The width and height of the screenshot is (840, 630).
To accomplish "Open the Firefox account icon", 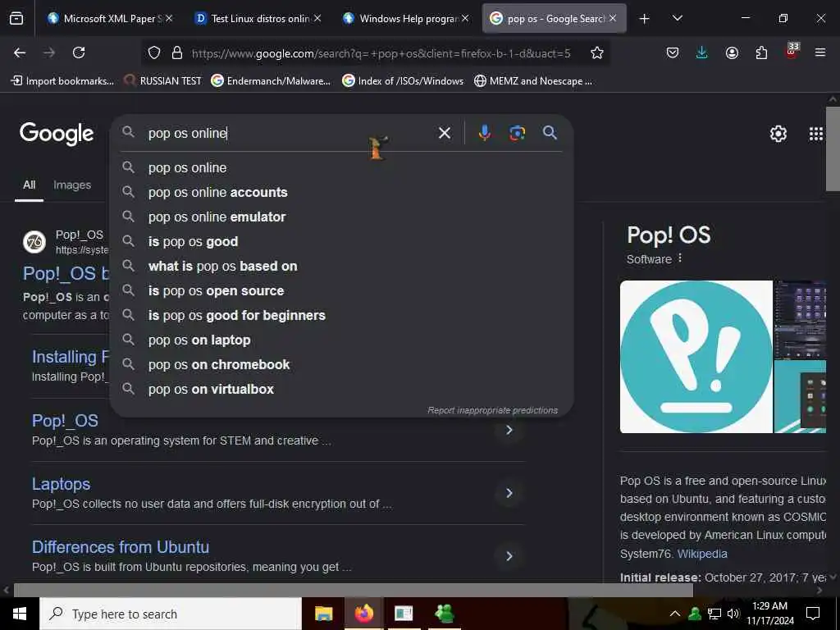I will pyautogui.click(x=732, y=52).
